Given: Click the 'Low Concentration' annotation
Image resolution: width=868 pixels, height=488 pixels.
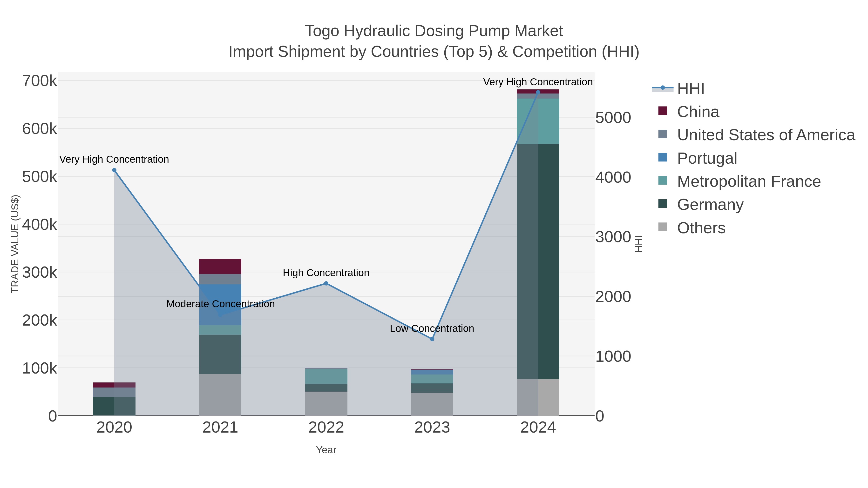Looking at the screenshot, I should pos(432,328).
